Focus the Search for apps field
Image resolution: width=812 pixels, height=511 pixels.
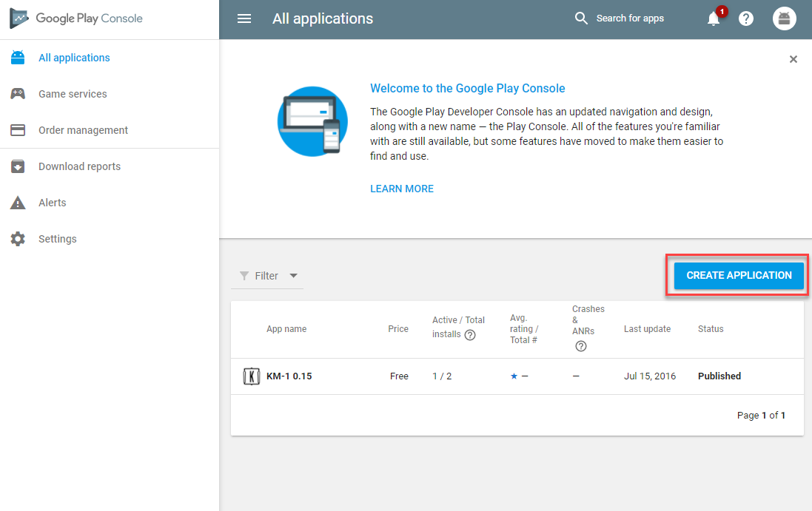(630, 18)
